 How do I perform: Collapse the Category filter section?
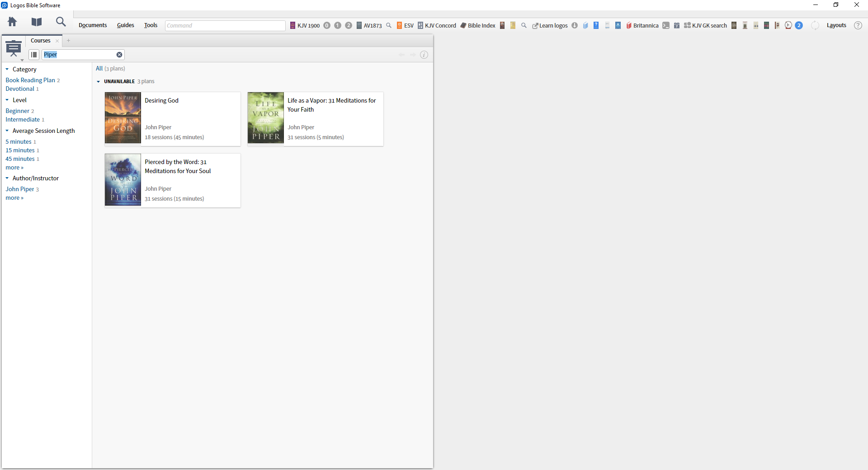coord(7,69)
